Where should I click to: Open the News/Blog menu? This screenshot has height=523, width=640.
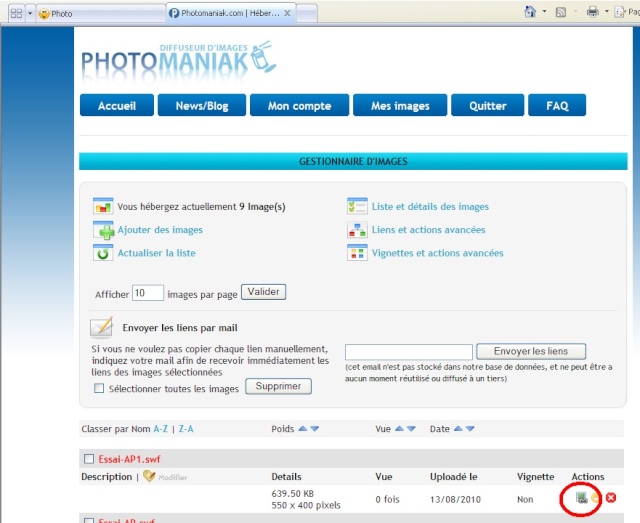coord(202,105)
